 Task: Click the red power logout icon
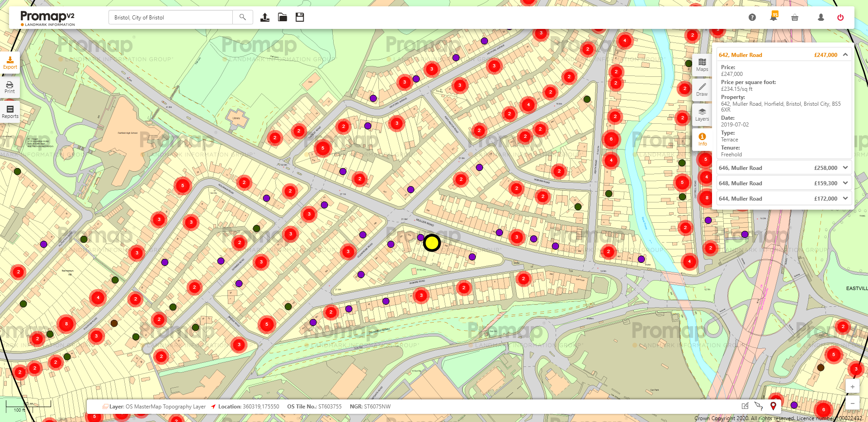(x=840, y=17)
